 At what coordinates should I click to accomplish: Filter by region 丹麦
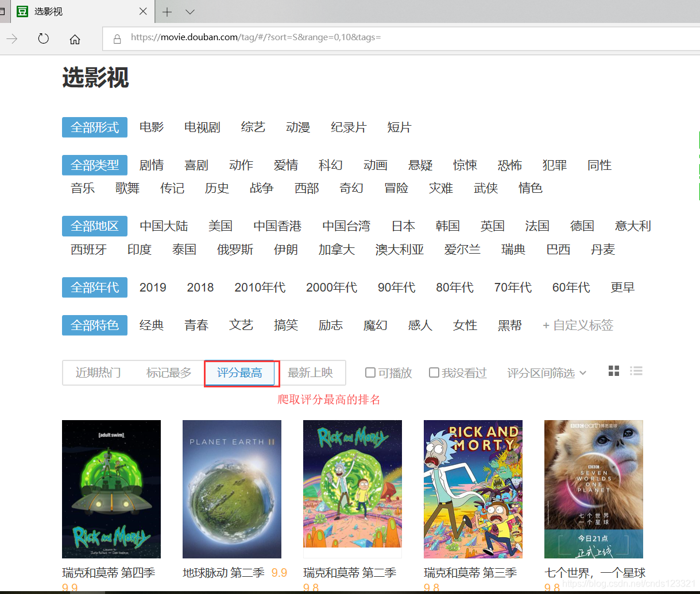(x=603, y=250)
